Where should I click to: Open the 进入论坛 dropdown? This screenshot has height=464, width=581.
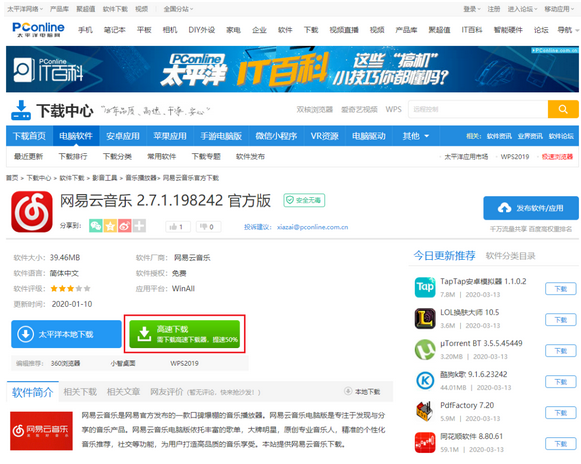522,9
